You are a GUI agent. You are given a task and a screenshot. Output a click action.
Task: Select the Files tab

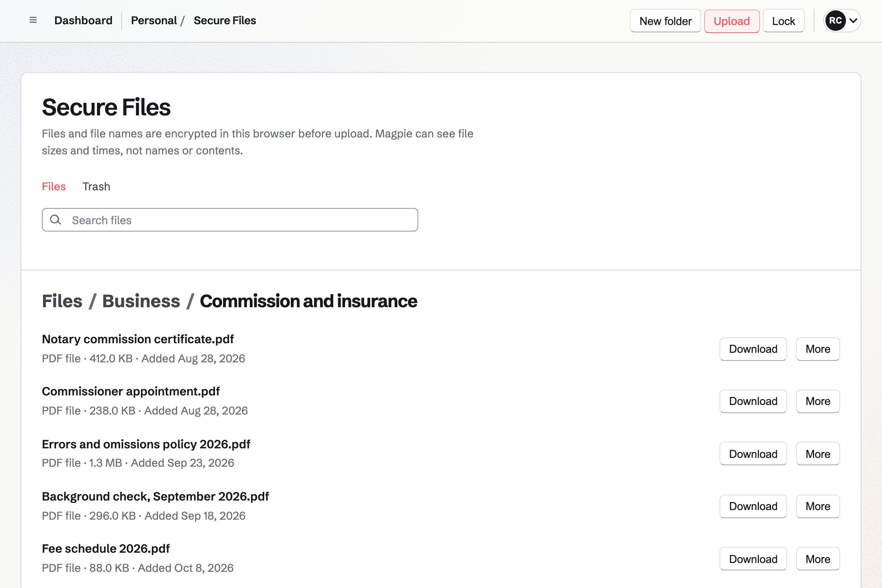[x=54, y=186]
